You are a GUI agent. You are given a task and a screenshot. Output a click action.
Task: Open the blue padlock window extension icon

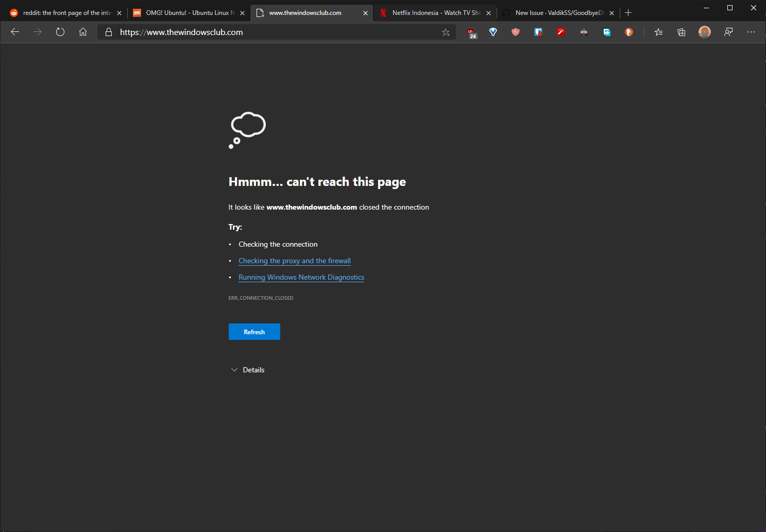coord(538,32)
